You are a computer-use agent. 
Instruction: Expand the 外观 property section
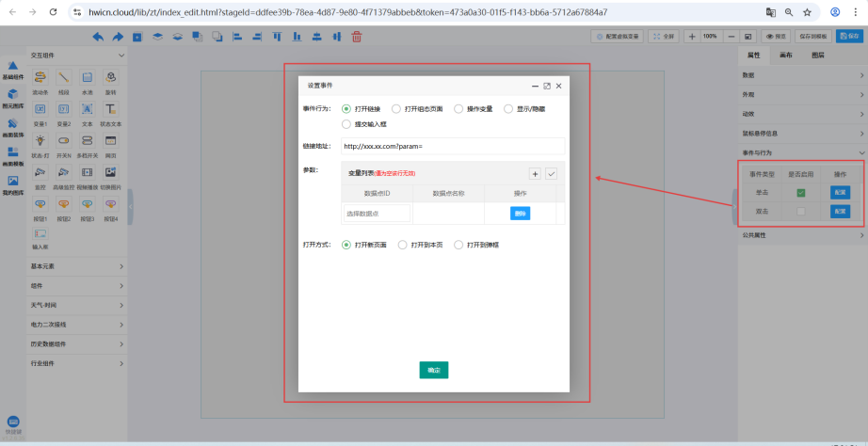click(x=800, y=94)
